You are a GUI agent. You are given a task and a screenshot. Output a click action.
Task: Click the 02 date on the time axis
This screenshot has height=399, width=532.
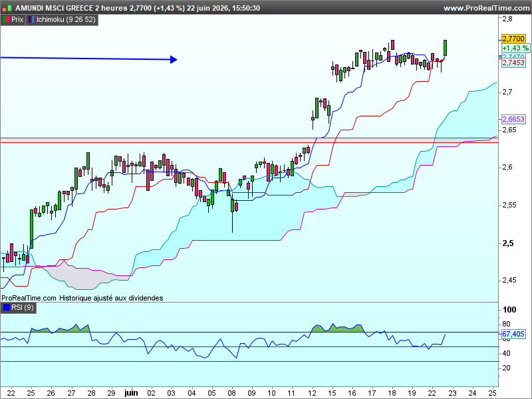tap(152, 393)
